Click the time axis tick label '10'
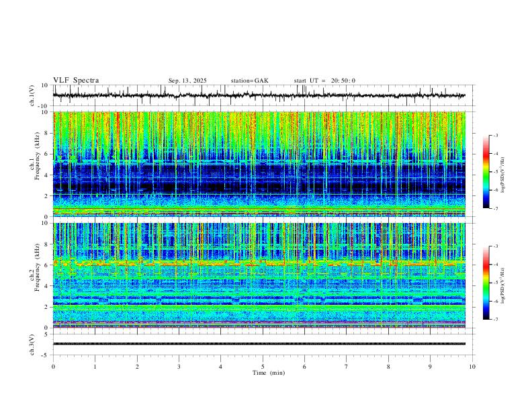The height and width of the screenshot is (411, 532). point(472,367)
